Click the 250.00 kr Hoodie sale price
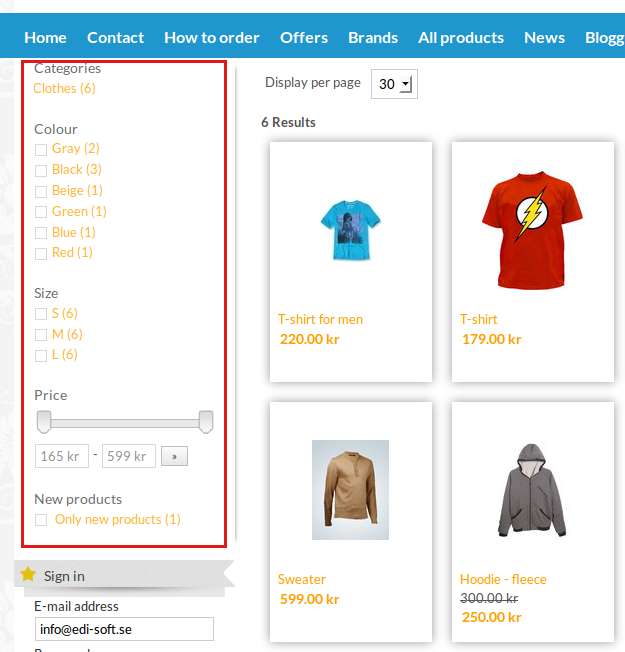This screenshot has height=652, width=625. tap(492, 617)
